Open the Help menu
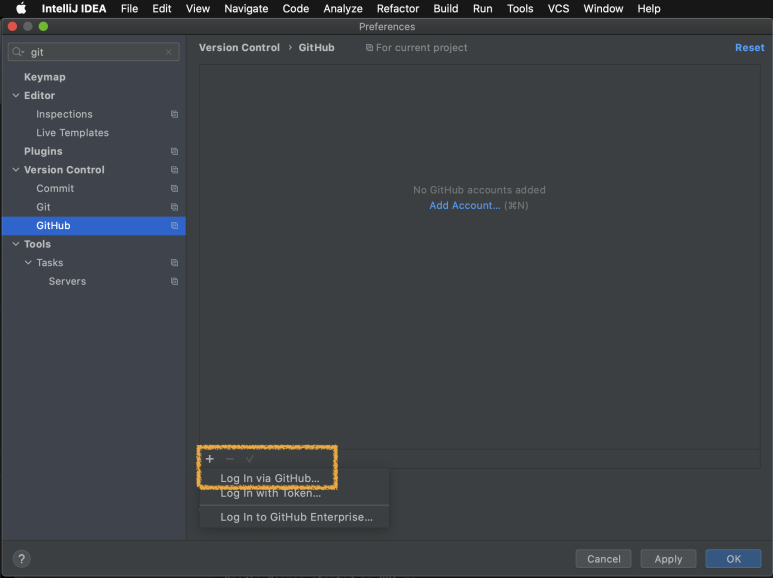 pyautogui.click(x=649, y=8)
